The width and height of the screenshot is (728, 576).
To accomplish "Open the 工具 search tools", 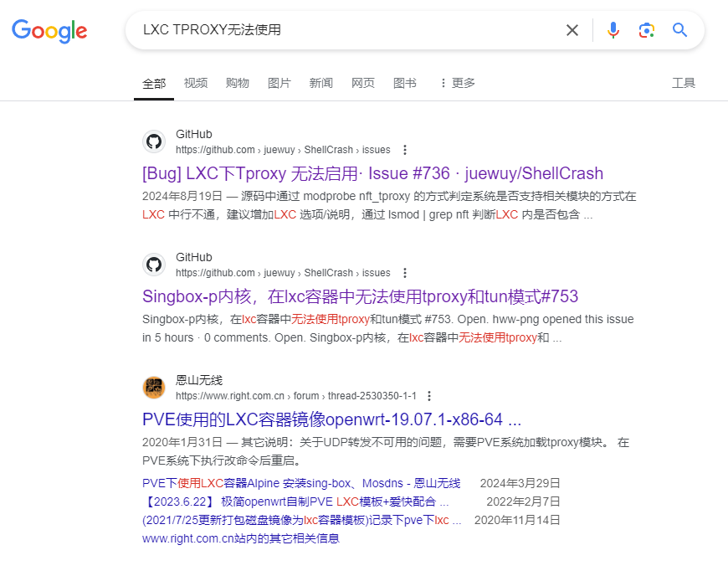I will pyautogui.click(x=684, y=83).
